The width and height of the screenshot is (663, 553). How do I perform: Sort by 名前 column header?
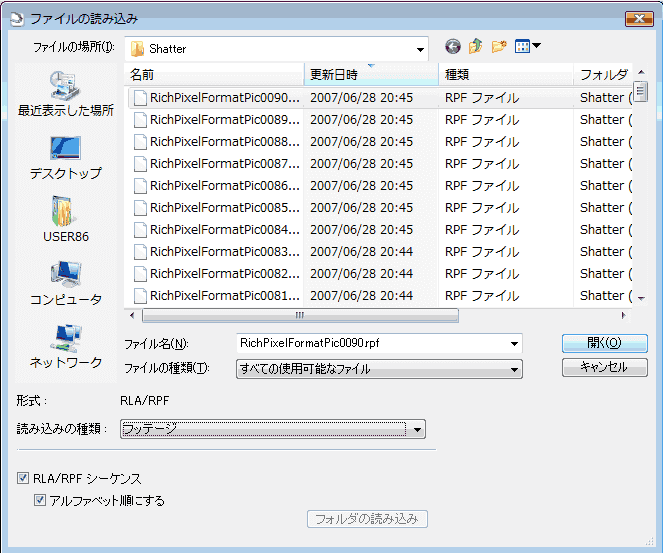(x=215, y=75)
